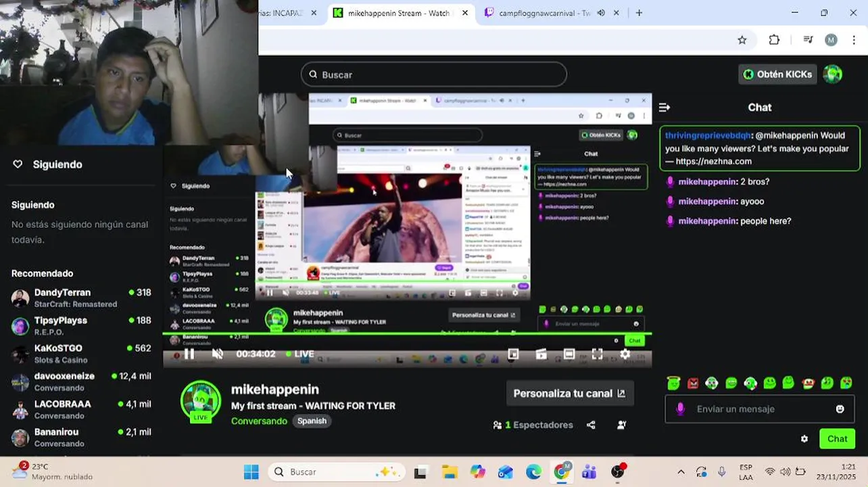
Task: Click the purple microphone badge in message box
Action: click(x=680, y=409)
